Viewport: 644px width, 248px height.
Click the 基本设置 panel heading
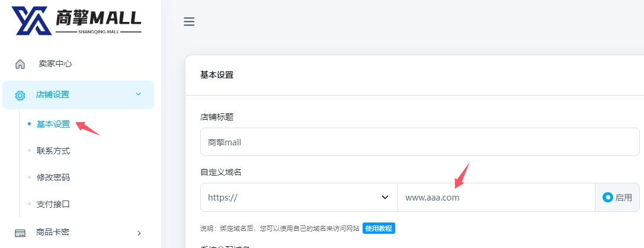pyautogui.click(x=217, y=75)
